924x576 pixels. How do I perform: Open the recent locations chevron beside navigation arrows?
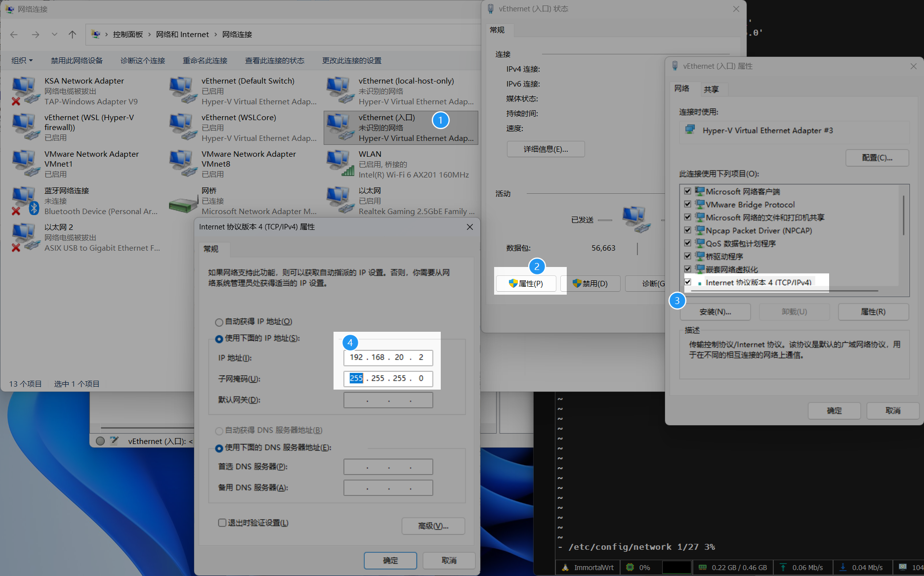54,34
